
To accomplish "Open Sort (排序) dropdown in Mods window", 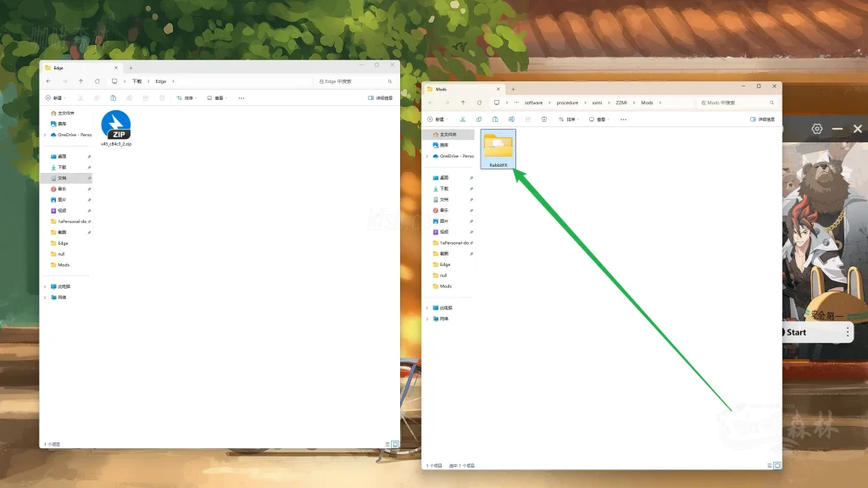I will tap(569, 119).
